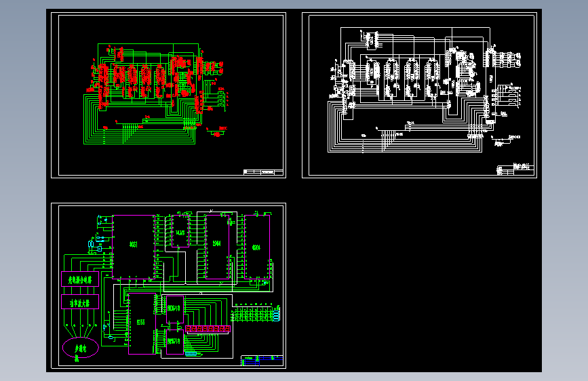Click the blue title block of colored sheet

click(x=262, y=361)
